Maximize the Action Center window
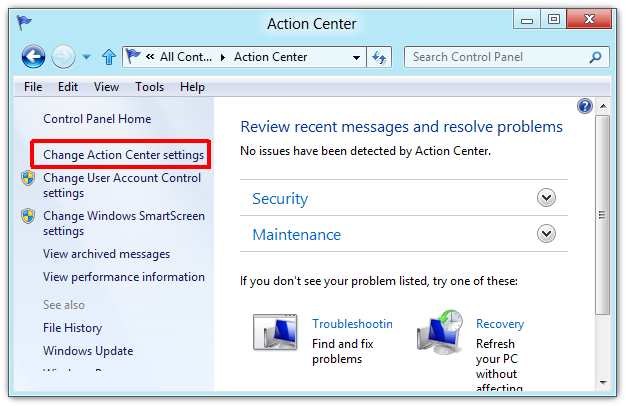This screenshot has height=406, width=626. coord(553,20)
